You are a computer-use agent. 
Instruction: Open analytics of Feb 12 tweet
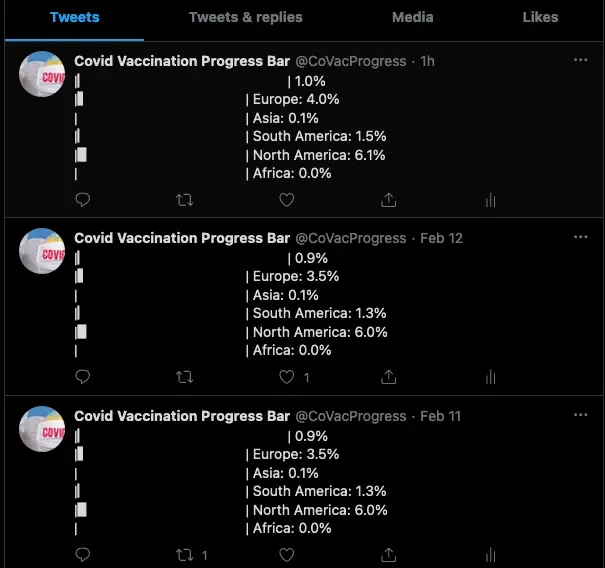click(x=490, y=377)
